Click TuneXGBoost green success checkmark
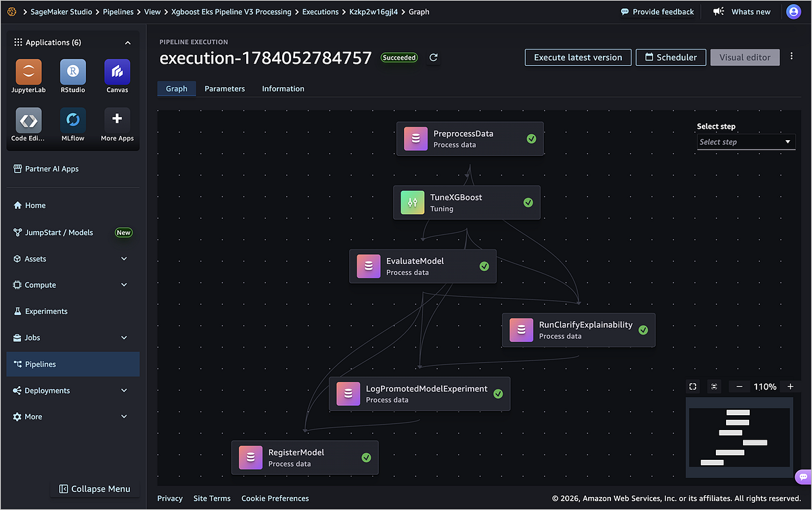Viewport: 812px width, 510px height. (528, 203)
